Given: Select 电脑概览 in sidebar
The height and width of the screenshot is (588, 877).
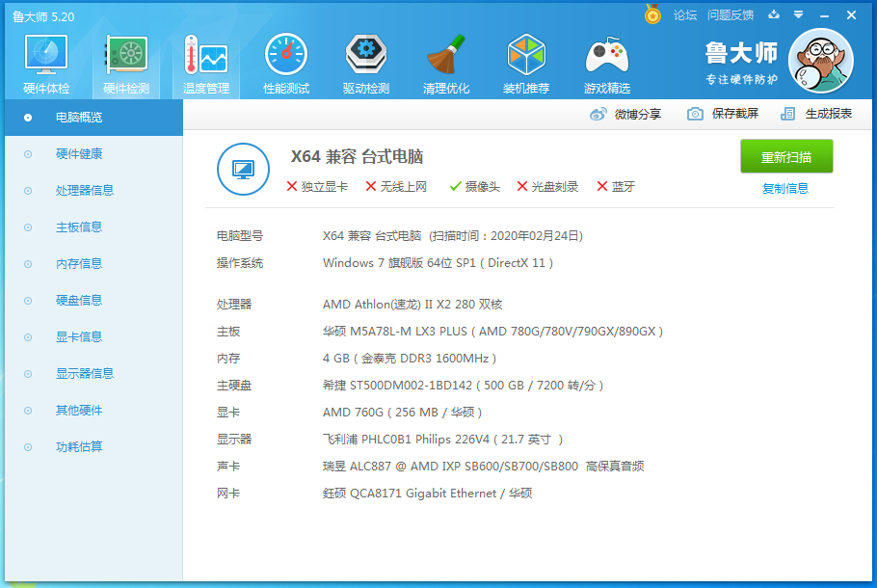Looking at the screenshot, I should tap(94, 118).
